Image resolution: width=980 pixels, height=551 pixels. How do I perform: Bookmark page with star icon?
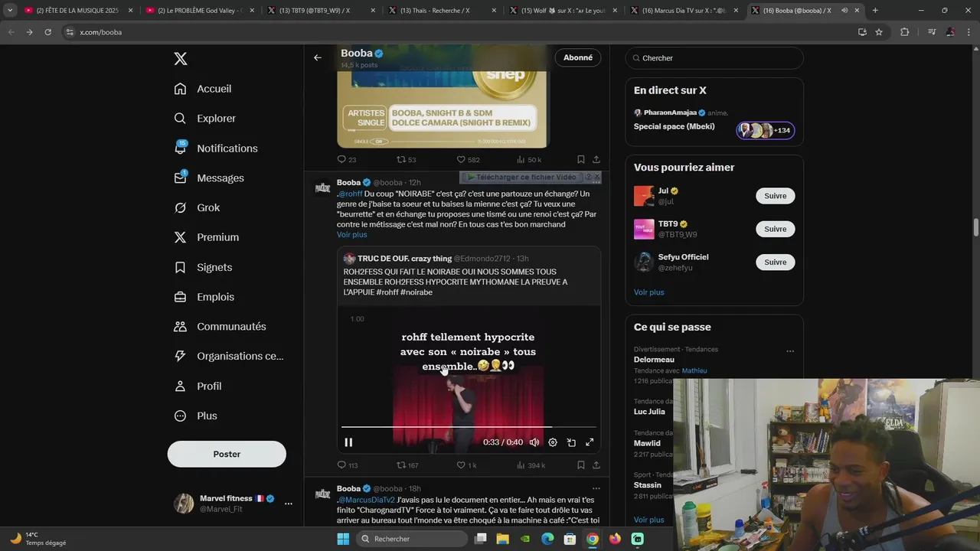[x=879, y=32]
